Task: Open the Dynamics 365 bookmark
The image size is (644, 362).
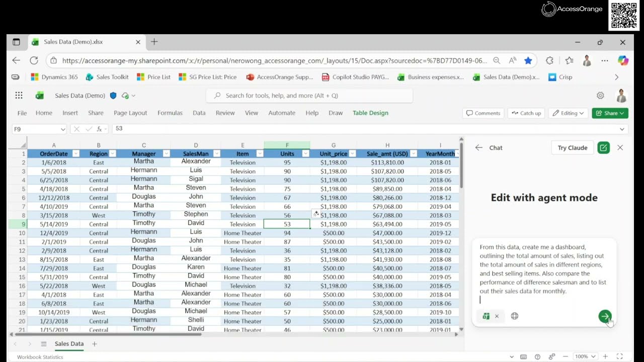Action: tap(54, 77)
